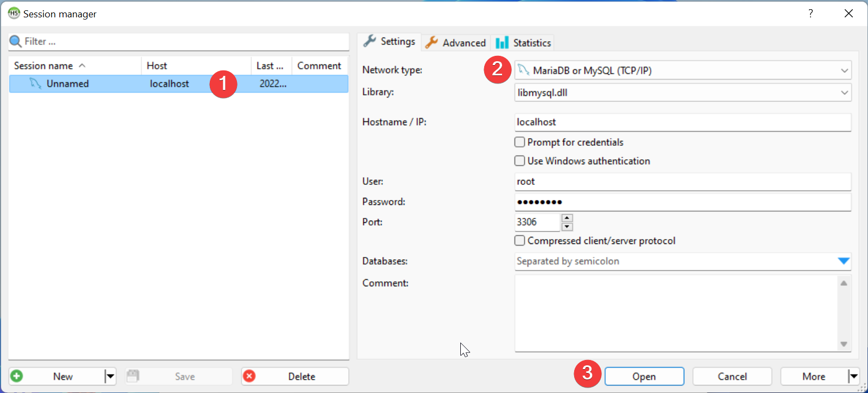Click the bar chart icon on Statistics tab

point(502,42)
